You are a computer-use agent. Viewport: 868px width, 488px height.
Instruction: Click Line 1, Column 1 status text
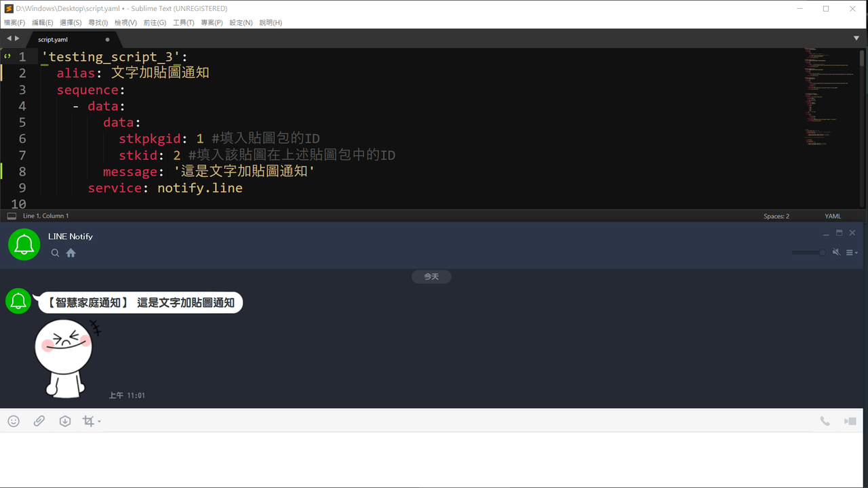click(x=45, y=216)
